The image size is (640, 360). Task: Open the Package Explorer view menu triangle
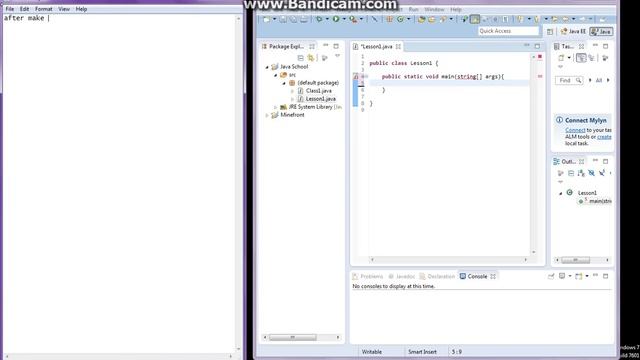tap(337, 56)
